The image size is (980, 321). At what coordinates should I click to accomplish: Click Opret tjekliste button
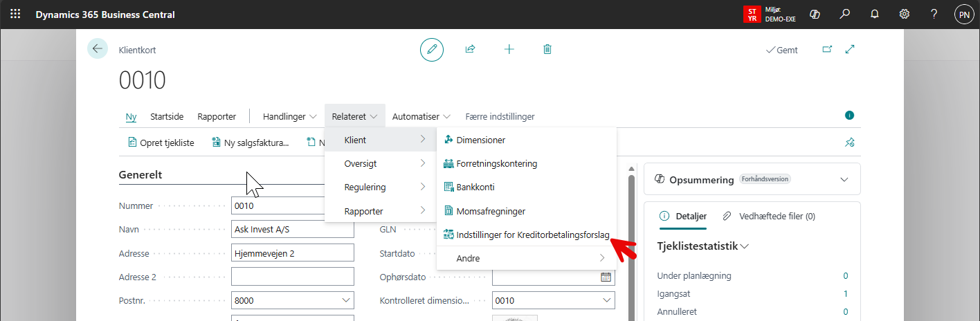point(161,143)
